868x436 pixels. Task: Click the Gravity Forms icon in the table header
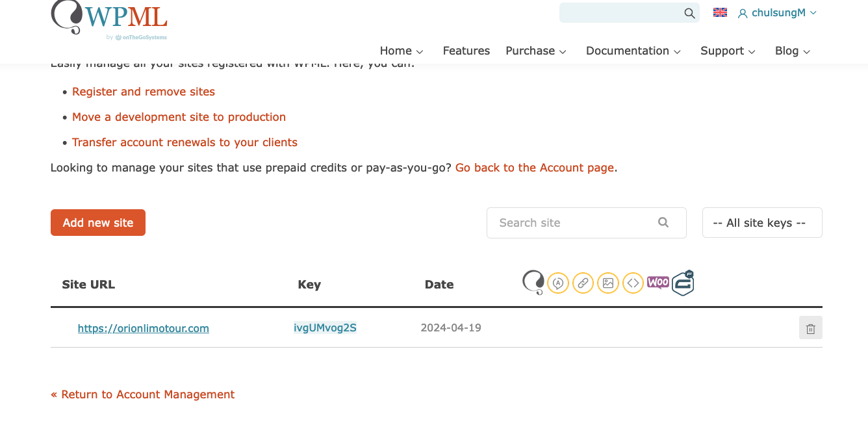(683, 283)
